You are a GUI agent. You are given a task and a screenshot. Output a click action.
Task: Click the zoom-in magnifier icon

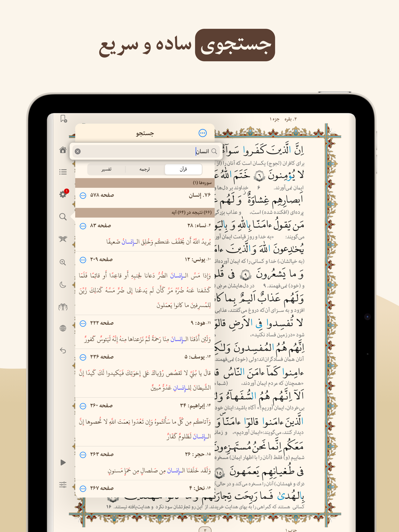[63, 262]
